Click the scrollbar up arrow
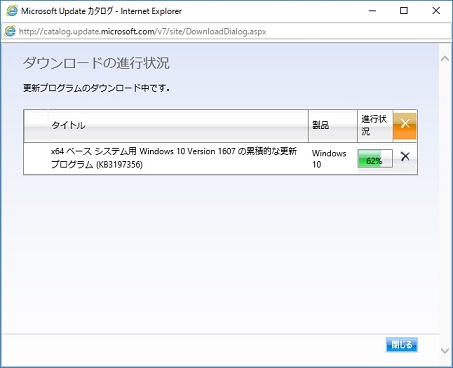Viewport: 453px width, 368px height. 445,59
